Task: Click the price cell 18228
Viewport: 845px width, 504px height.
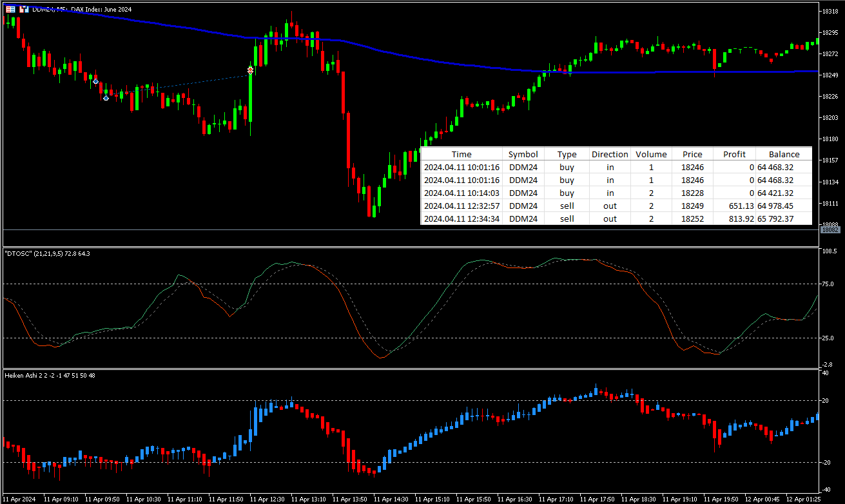Action: click(692, 193)
